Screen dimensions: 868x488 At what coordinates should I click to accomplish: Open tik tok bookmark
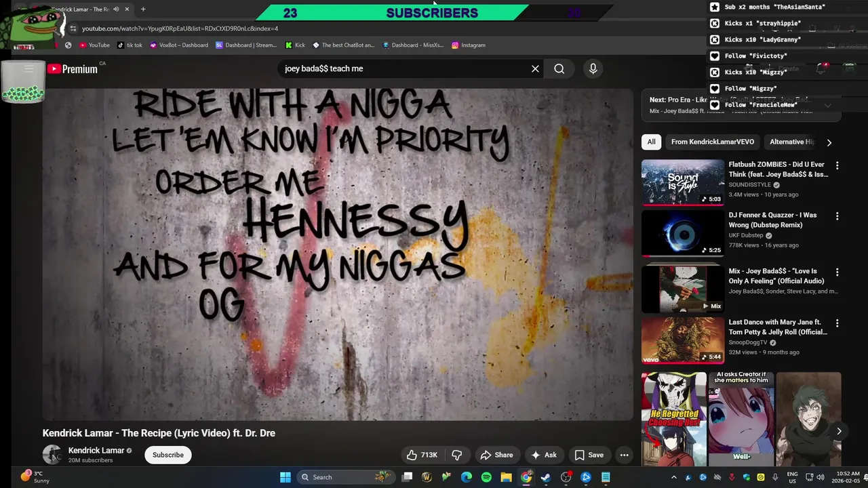[130, 45]
